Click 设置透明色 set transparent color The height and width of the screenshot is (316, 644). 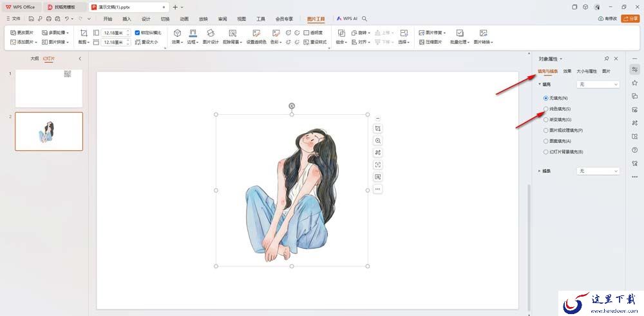[x=256, y=36]
